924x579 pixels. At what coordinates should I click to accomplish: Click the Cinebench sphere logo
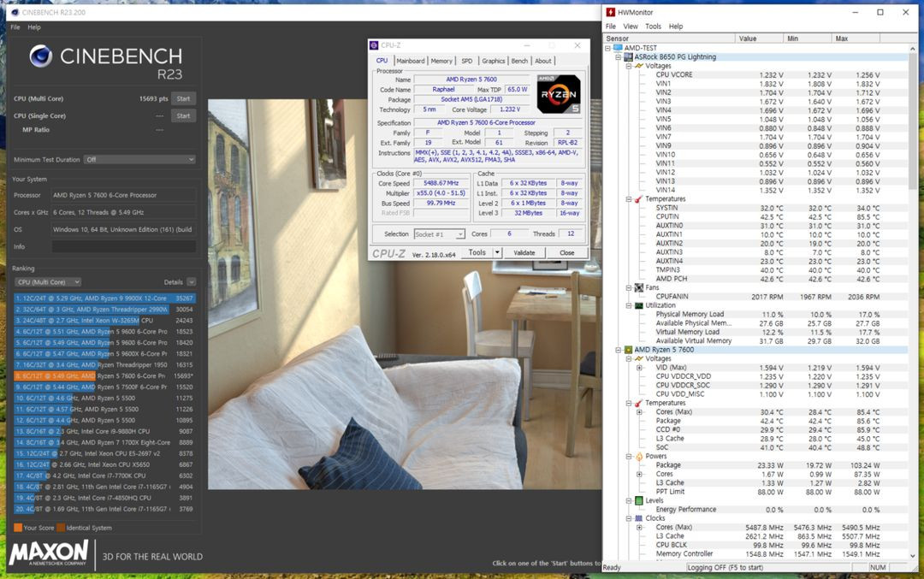(x=41, y=56)
